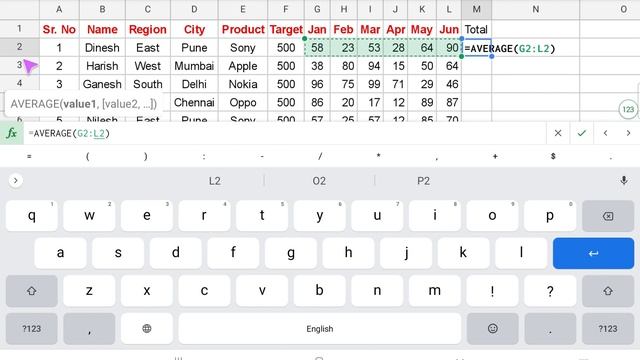Tap the left shift key

31,291
